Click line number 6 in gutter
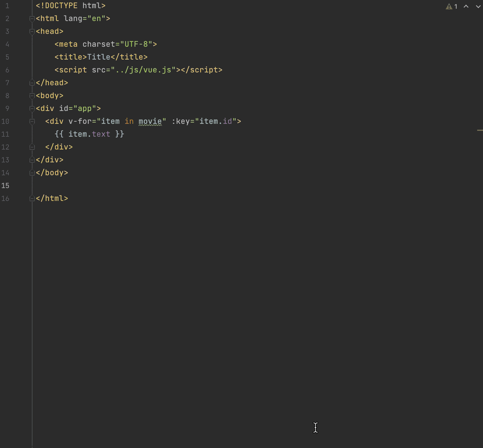Viewport: 483px width, 448px height. click(7, 70)
